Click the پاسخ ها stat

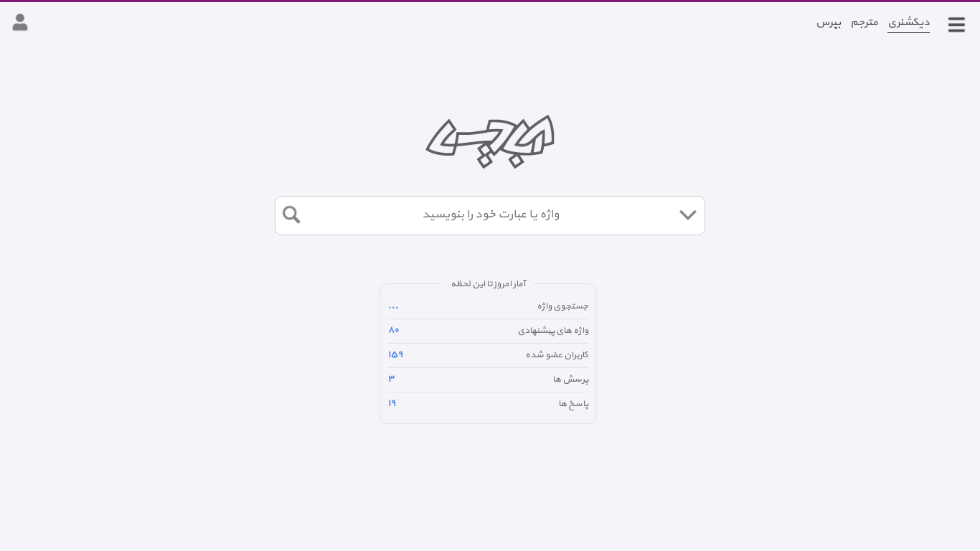click(x=488, y=404)
